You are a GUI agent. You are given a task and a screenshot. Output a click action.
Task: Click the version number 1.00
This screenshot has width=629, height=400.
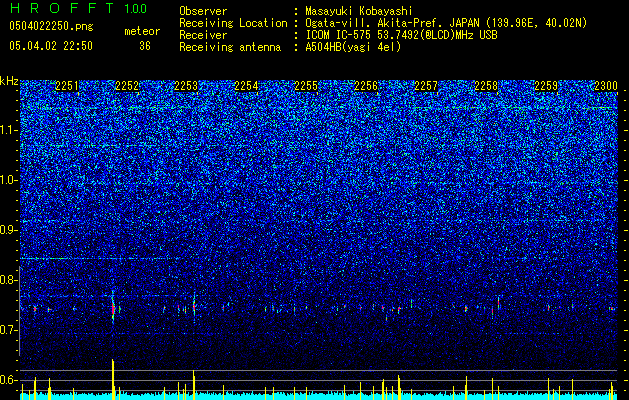[136, 9]
